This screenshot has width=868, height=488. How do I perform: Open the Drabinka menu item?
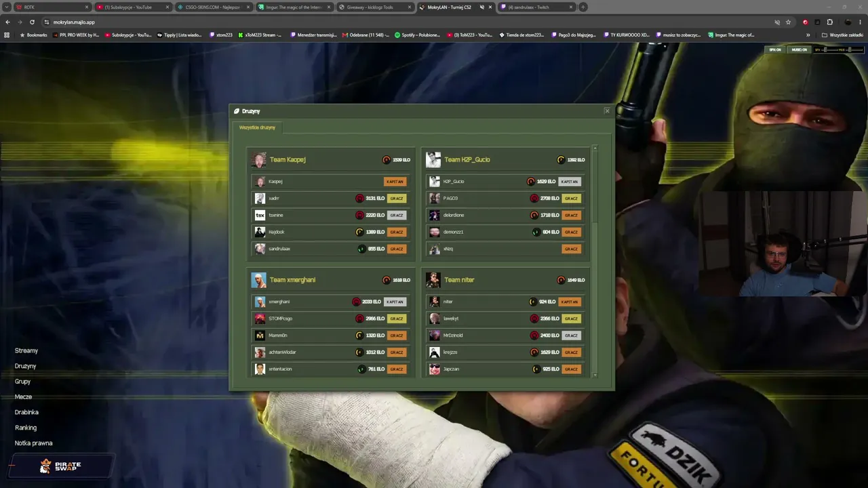point(26,412)
